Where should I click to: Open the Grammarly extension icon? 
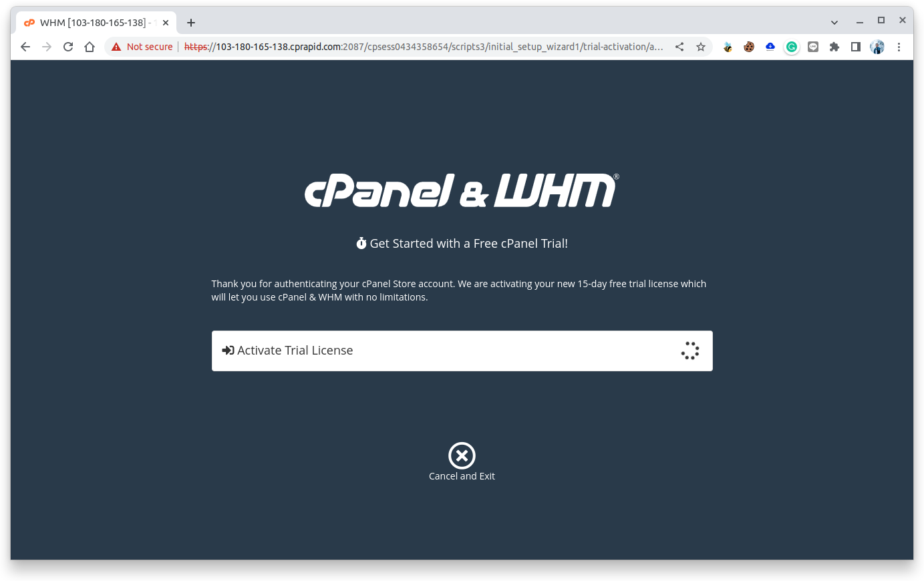click(x=792, y=47)
